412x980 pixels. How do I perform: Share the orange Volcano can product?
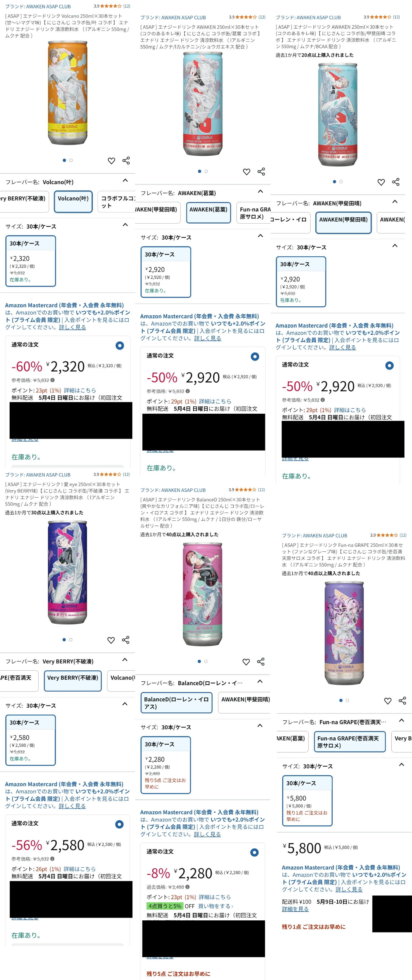click(126, 160)
